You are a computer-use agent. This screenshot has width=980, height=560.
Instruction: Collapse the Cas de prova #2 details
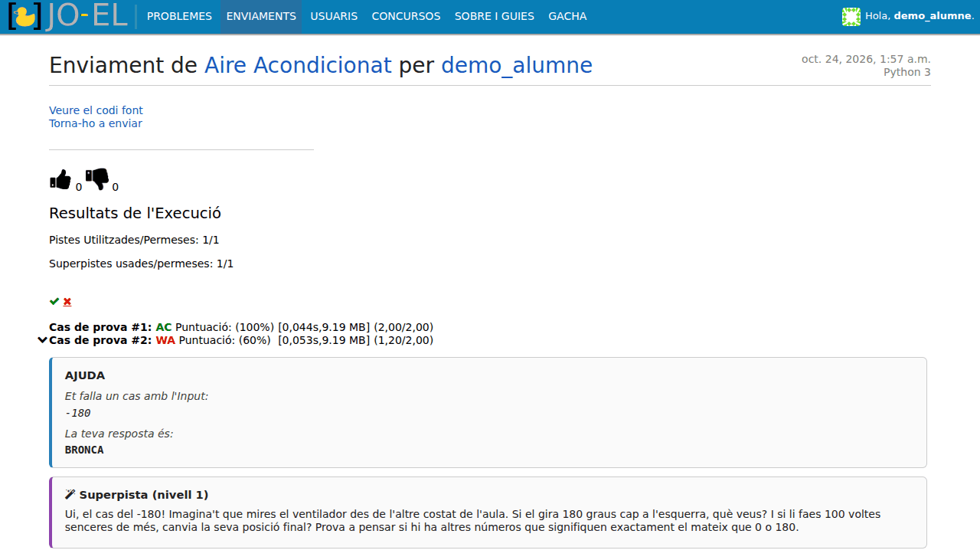tap(43, 340)
